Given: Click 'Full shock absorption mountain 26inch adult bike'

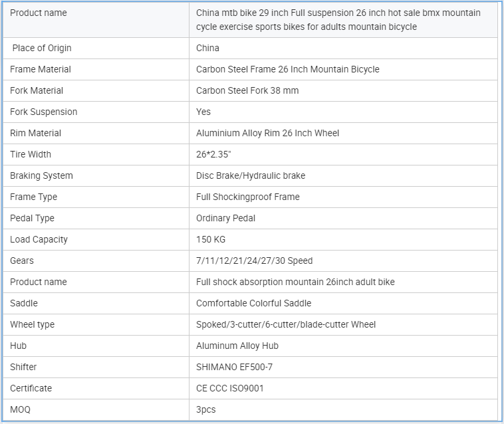Looking at the screenshot, I should pos(295,282).
